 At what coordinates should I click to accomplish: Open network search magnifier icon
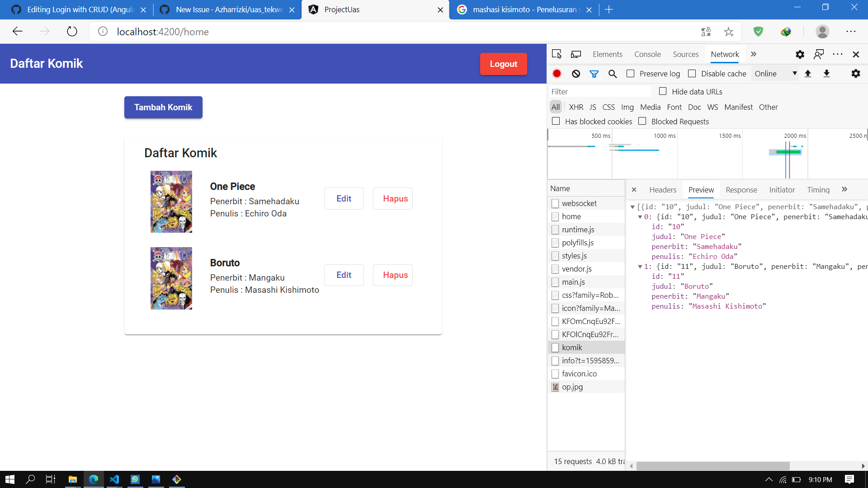(x=613, y=74)
